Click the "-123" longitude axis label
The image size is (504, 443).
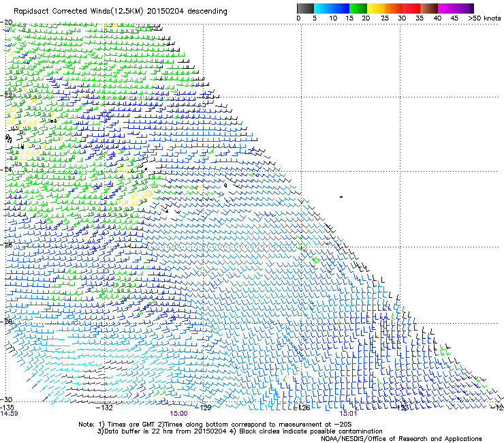click(400, 408)
